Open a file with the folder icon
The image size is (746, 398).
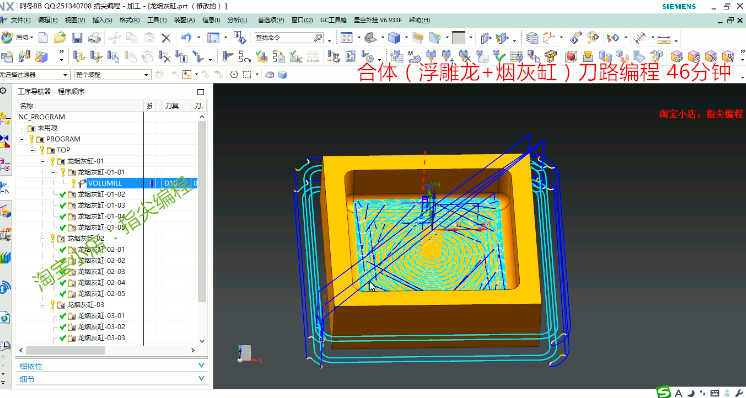click(x=60, y=38)
